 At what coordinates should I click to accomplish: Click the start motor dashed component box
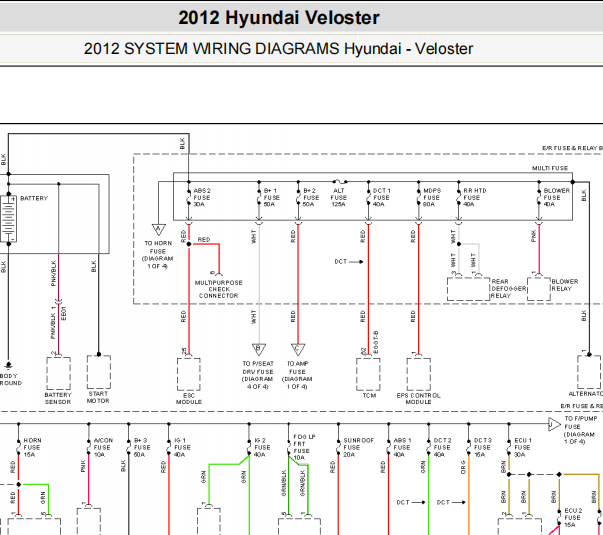(99, 372)
